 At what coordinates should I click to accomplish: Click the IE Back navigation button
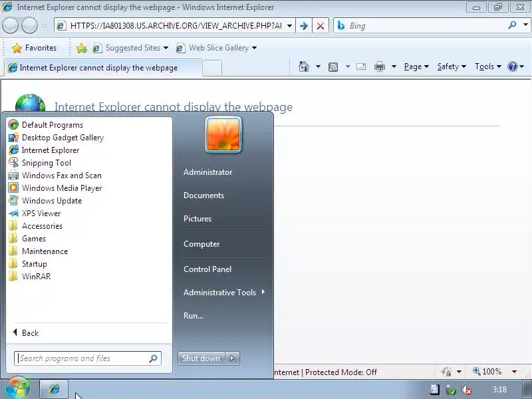10,25
